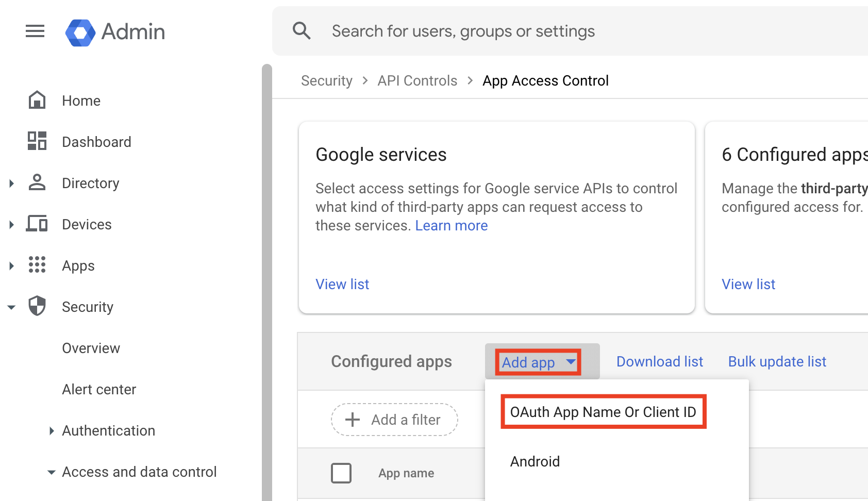Select OAuth App Name Or Client ID
Viewport: 868px width, 501px height.
(603, 412)
